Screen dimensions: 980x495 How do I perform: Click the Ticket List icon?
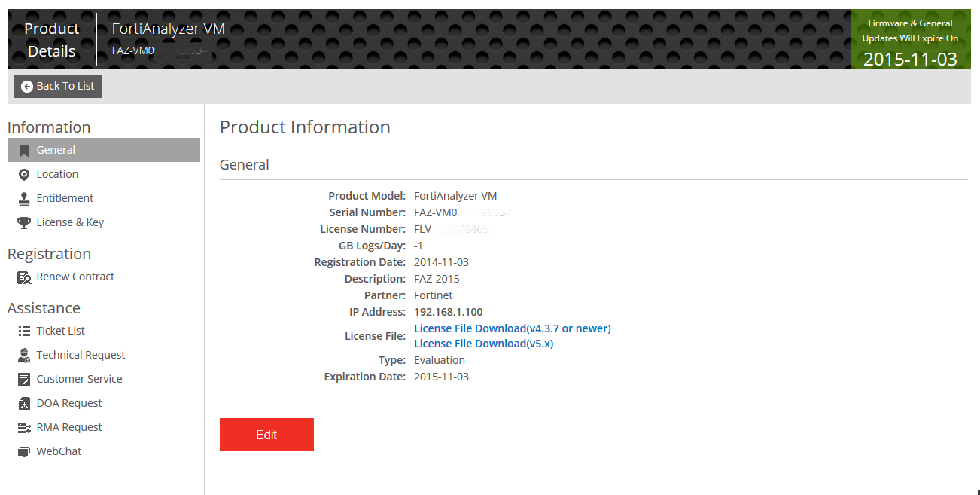click(24, 331)
